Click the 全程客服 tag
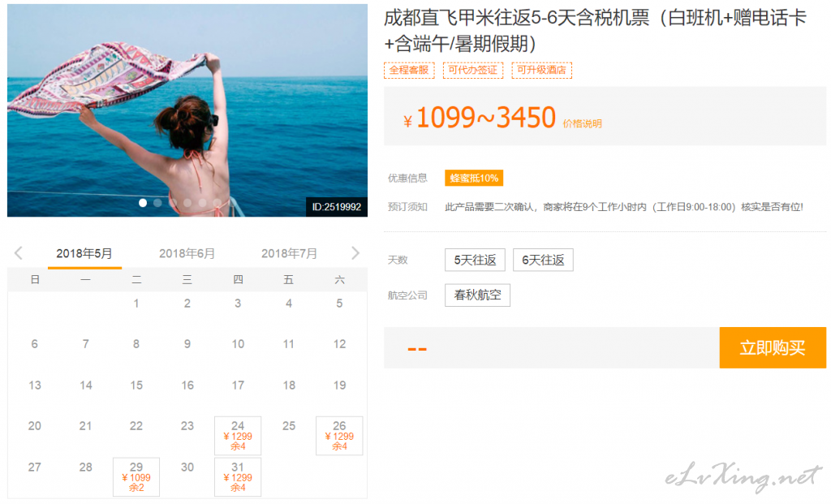 (409, 70)
